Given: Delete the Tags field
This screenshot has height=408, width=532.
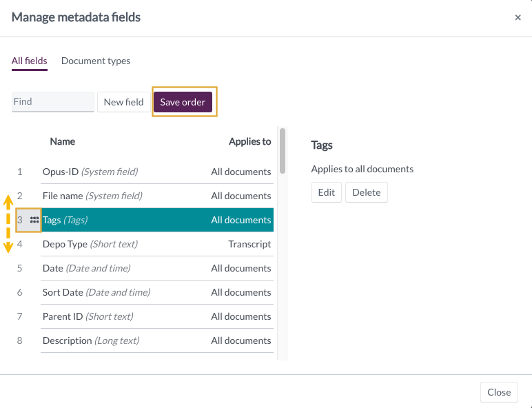Looking at the screenshot, I should tap(367, 192).
